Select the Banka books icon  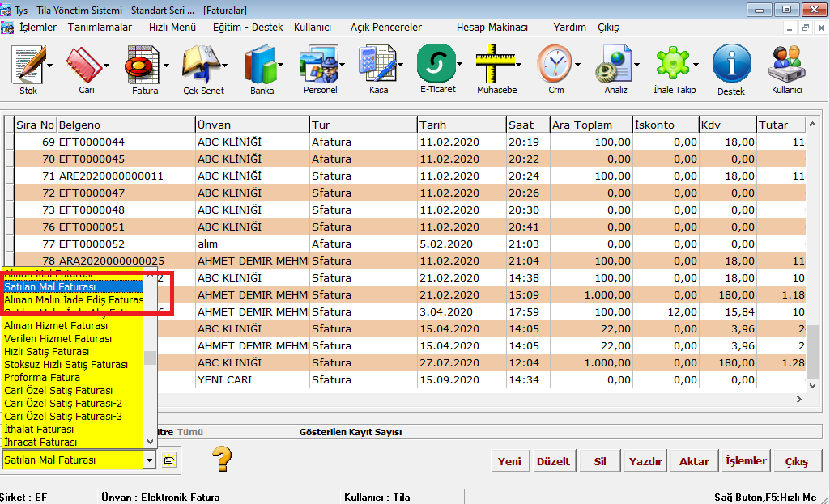tap(261, 67)
